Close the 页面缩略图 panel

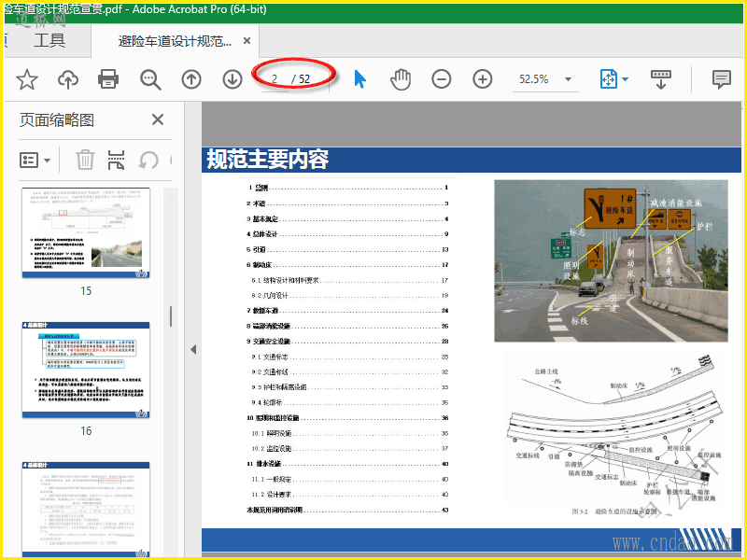click(158, 119)
